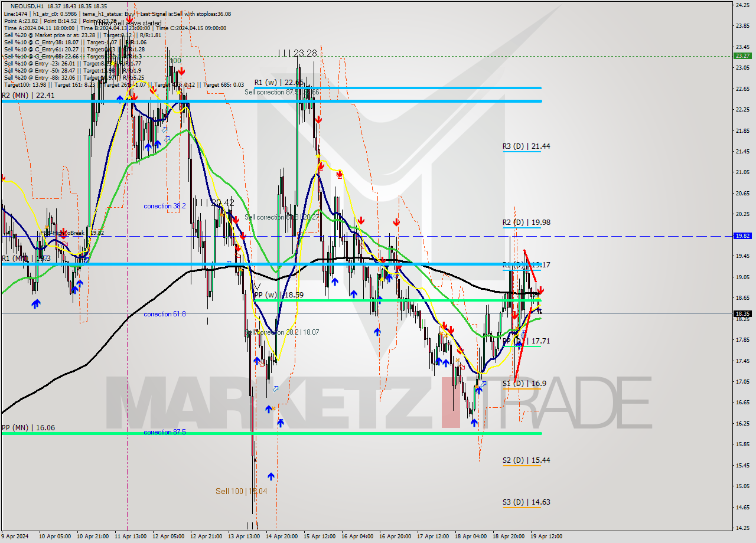Click the 'R2 (D) | 19.98' label
Image resolution: width=756 pixels, height=543 pixels.
coord(526,223)
